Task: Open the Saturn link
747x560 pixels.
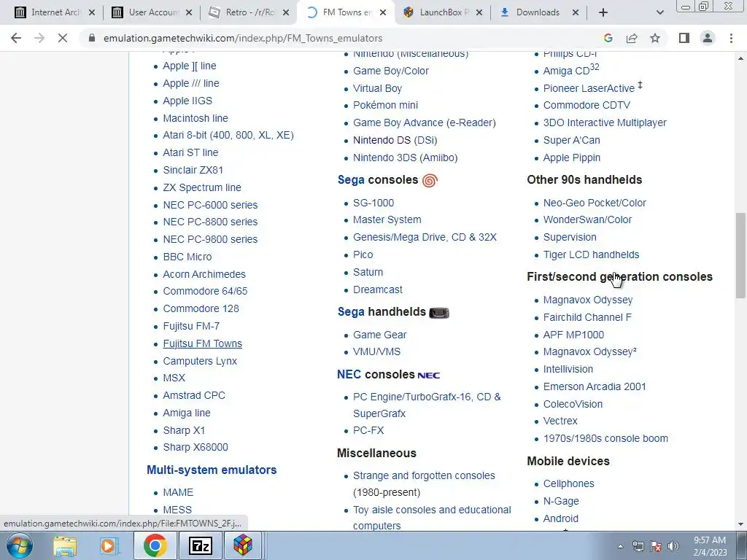Action: [368, 272]
